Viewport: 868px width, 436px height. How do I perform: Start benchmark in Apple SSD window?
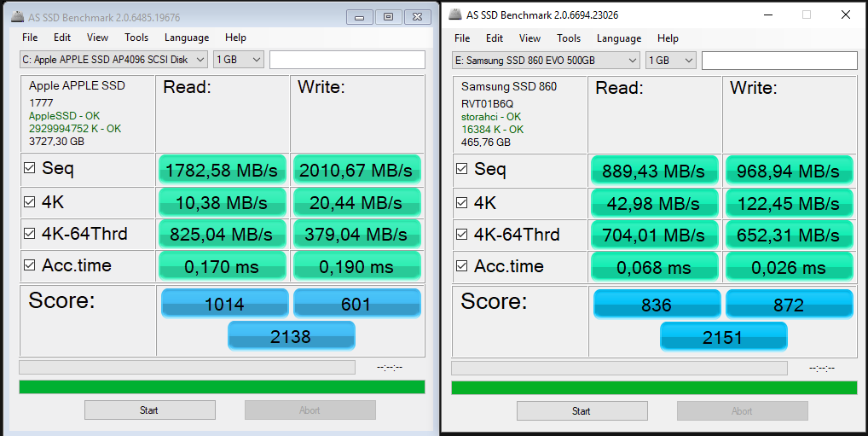tap(149, 410)
